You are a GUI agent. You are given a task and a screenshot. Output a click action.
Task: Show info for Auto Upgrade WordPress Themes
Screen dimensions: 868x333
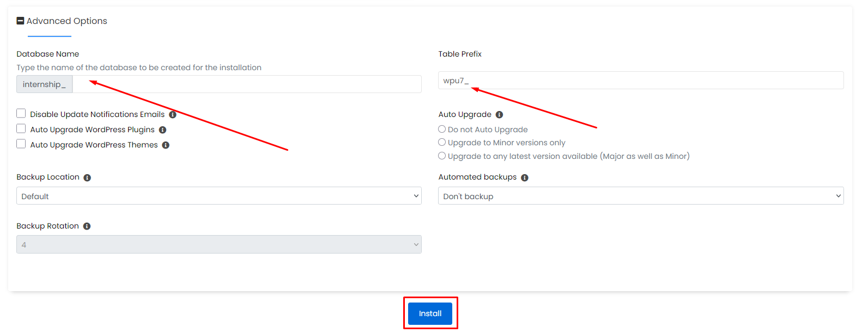[x=166, y=145]
